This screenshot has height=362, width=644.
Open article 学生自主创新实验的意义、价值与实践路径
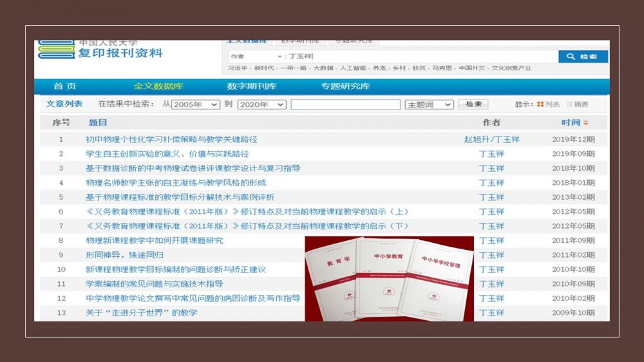167,154
